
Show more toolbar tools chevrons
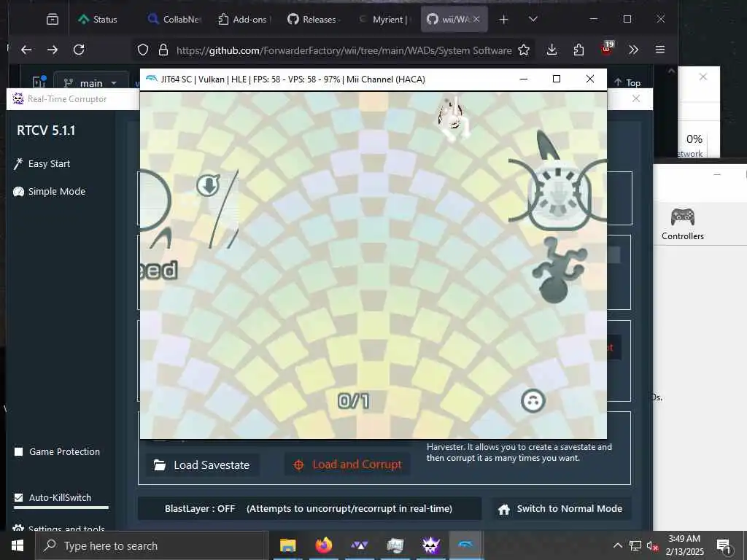point(633,50)
